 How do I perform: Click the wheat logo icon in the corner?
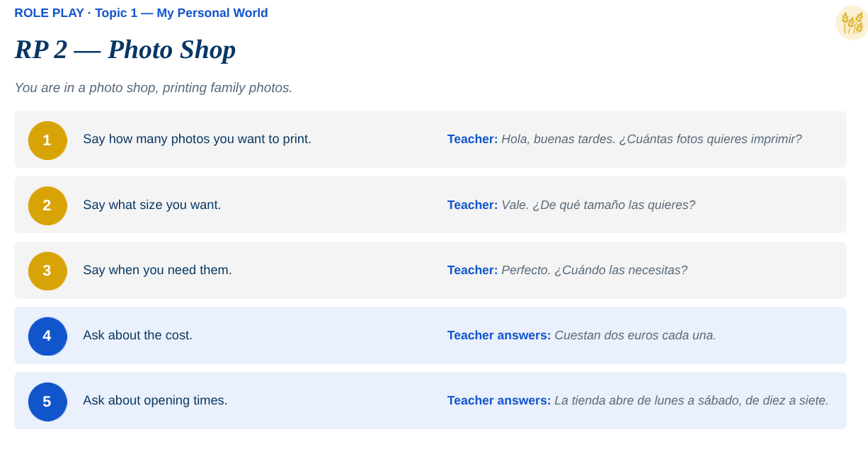point(852,23)
